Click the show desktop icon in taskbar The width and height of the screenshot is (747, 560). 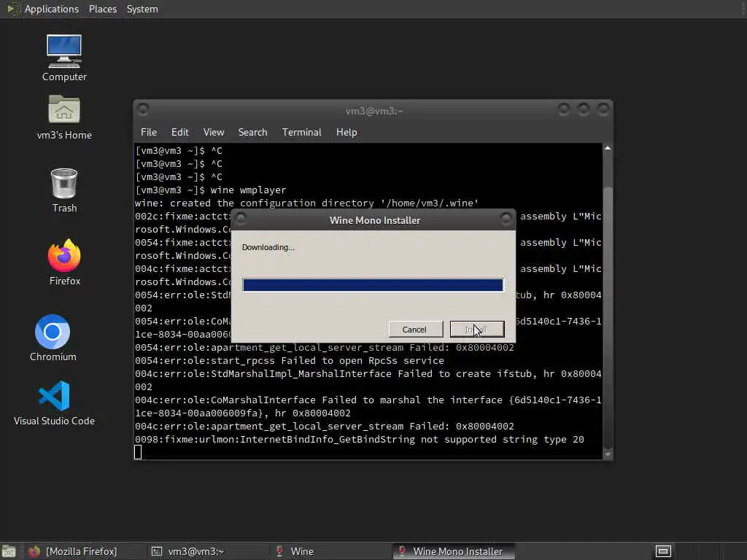point(9,551)
